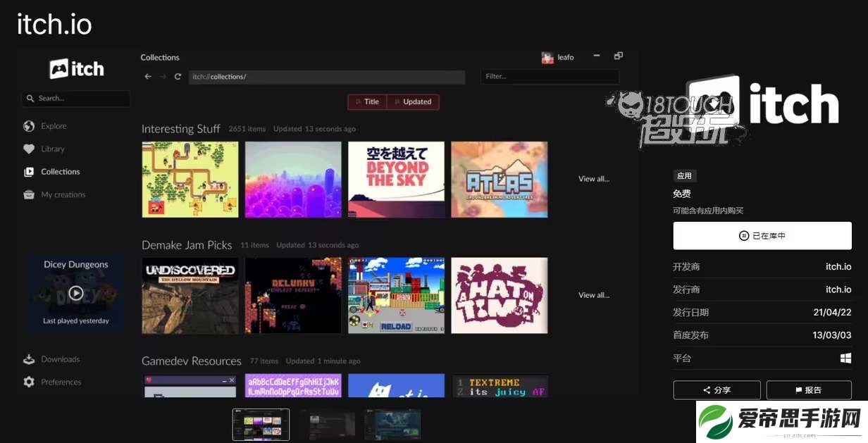Play Dicey Dungeons with the play button

(75, 293)
